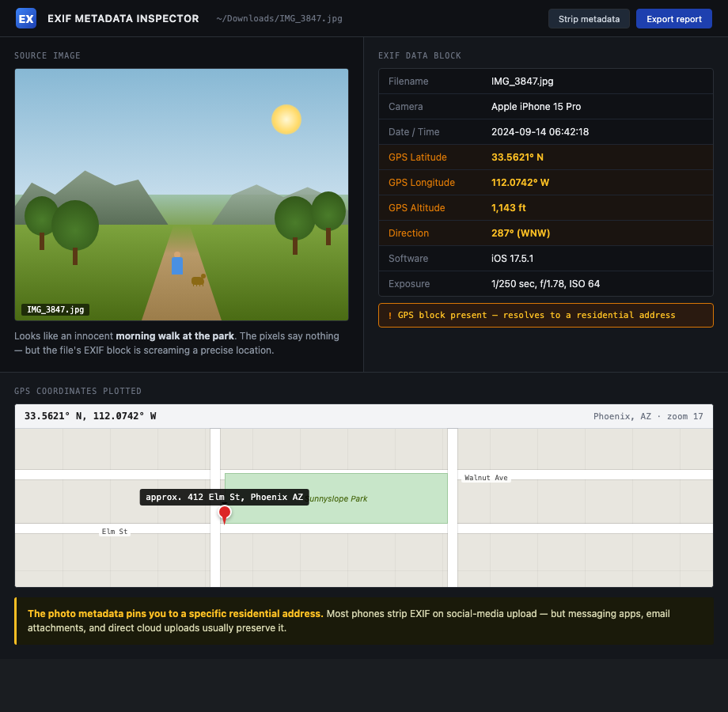Click the Walnut Ave street label

[x=486, y=478]
